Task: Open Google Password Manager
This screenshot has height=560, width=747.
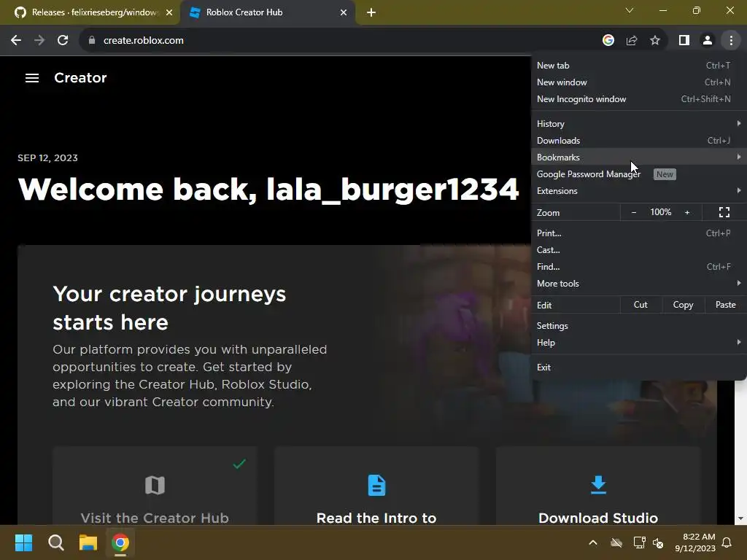Action: 638,174
